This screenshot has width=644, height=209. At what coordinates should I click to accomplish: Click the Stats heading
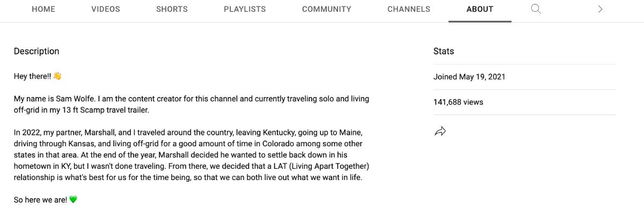point(444,51)
